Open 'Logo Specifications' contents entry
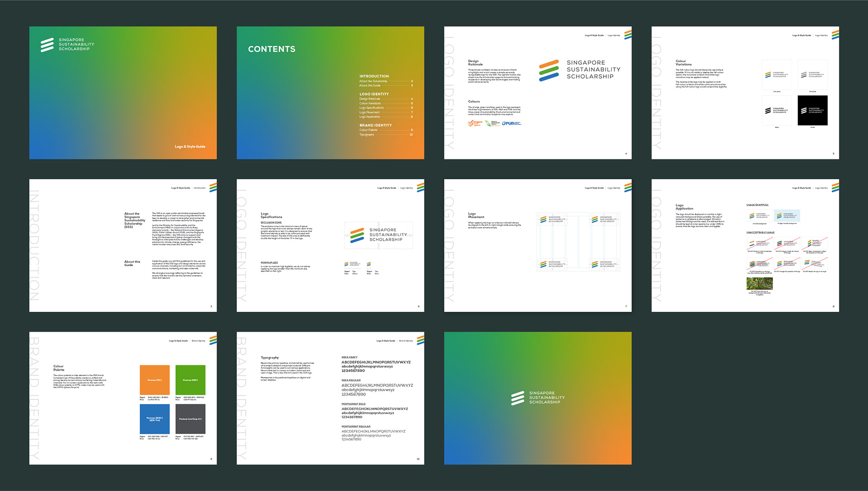This screenshot has width=868, height=491. coord(386,108)
